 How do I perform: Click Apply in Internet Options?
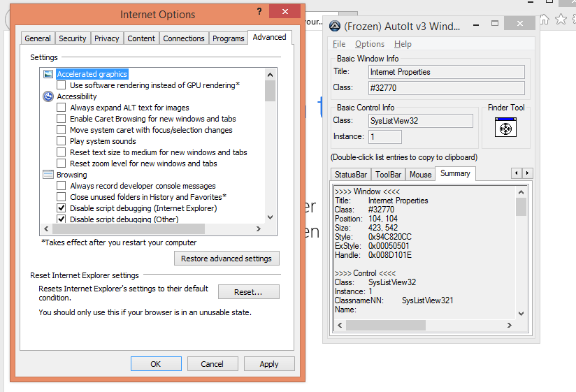coord(269,364)
